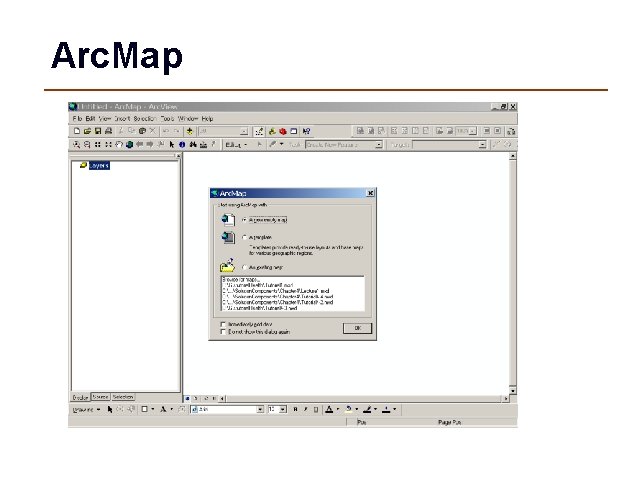The height and width of the screenshot is (480, 640).
Task: Choose 'A new empty map' radio option
Action: (244, 220)
